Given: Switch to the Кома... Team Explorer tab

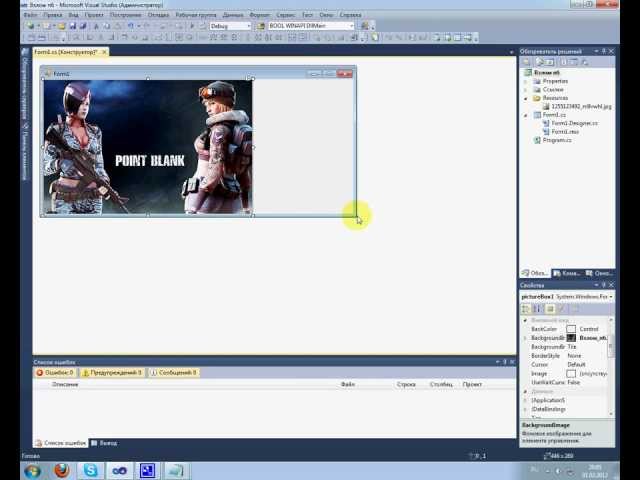Looking at the screenshot, I should coord(567,273).
